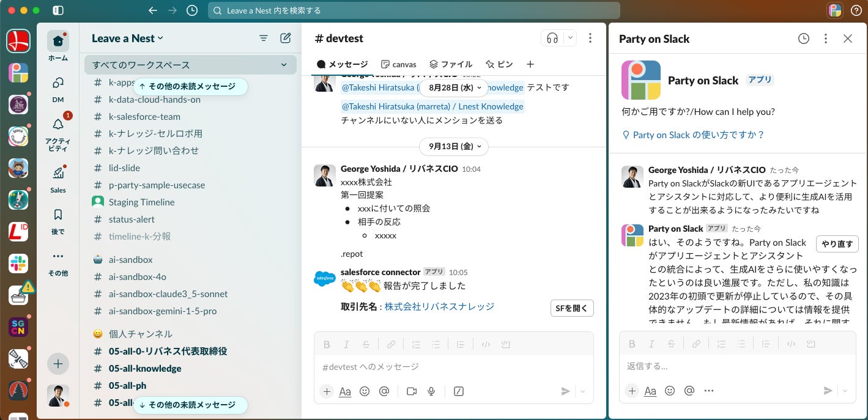Switch to the canvas tab

(x=398, y=64)
